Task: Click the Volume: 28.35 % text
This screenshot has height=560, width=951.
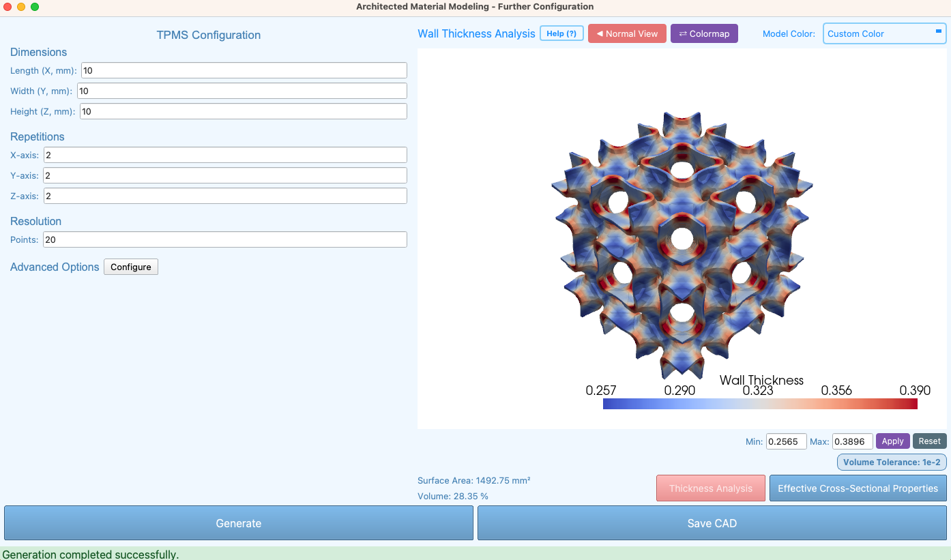Action: coord(453,497)
